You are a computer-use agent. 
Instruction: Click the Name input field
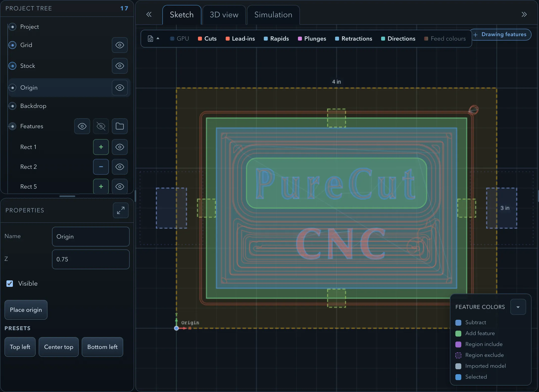(x=91, y=237)
